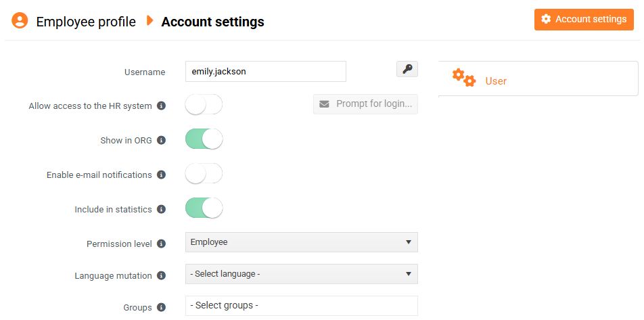The height and width of the screenshot is (320, 644).
Task: Enable access to the HR system toggle
Action: [x=204, y=105]
